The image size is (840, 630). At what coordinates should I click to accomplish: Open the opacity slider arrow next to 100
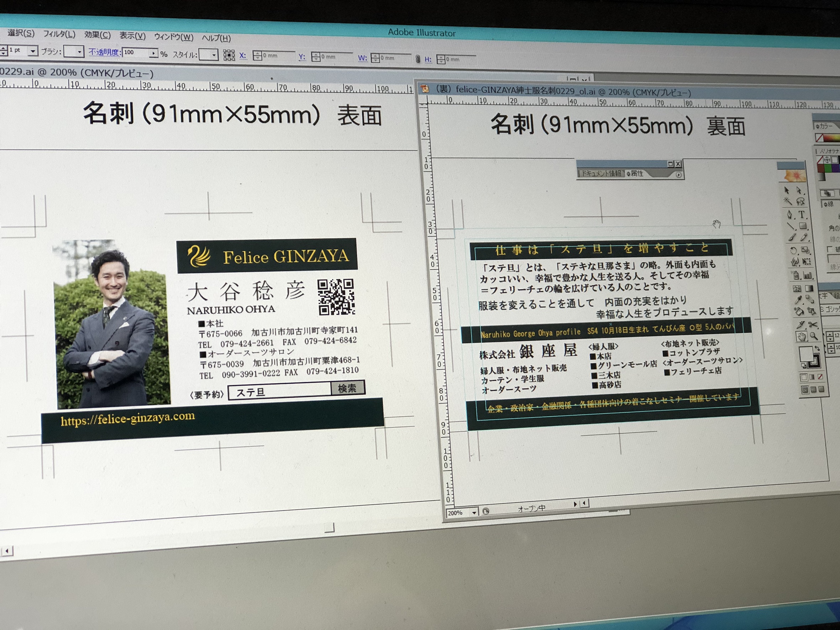click(153, 53)
